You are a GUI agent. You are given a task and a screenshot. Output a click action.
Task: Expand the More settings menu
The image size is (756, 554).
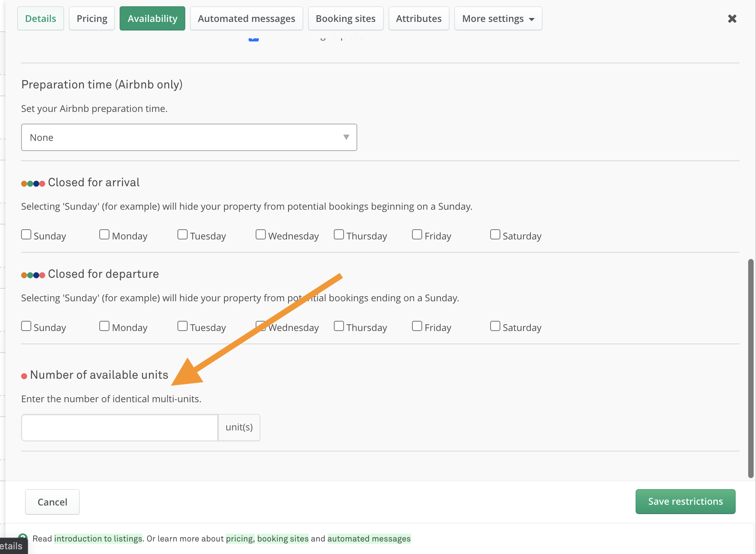pyautogui.click(x=498, y=18)
